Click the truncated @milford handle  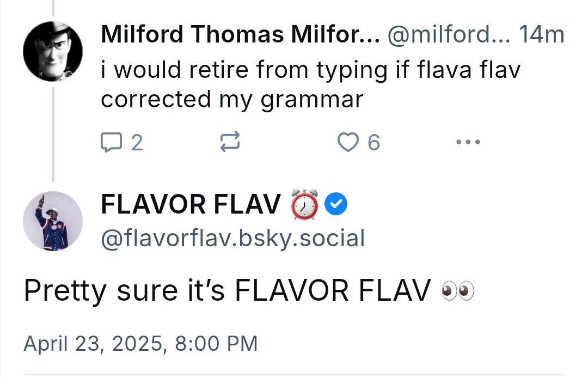[x=449, y=34]
